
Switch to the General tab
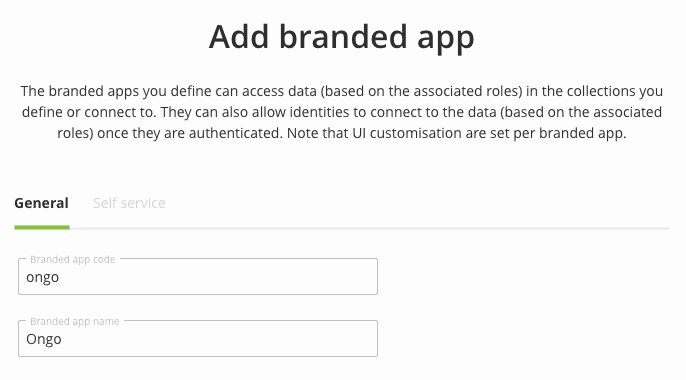(x=42, y=203)
